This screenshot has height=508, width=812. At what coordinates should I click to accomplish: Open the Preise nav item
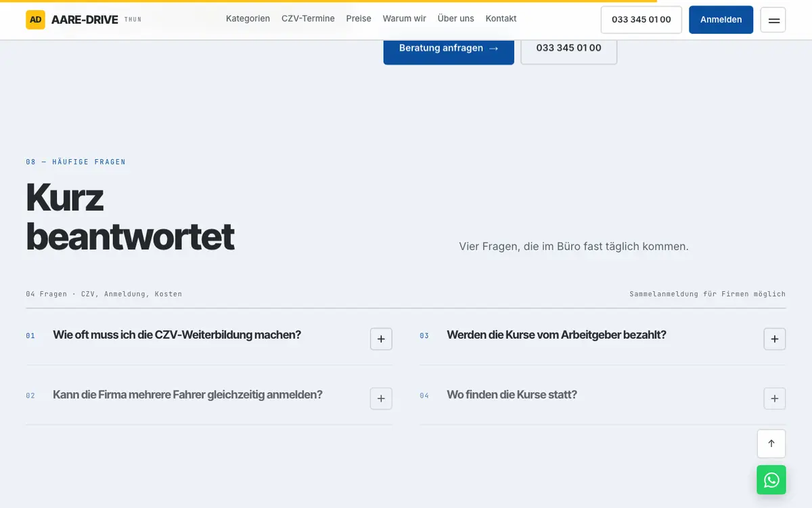tap(359, 19)
